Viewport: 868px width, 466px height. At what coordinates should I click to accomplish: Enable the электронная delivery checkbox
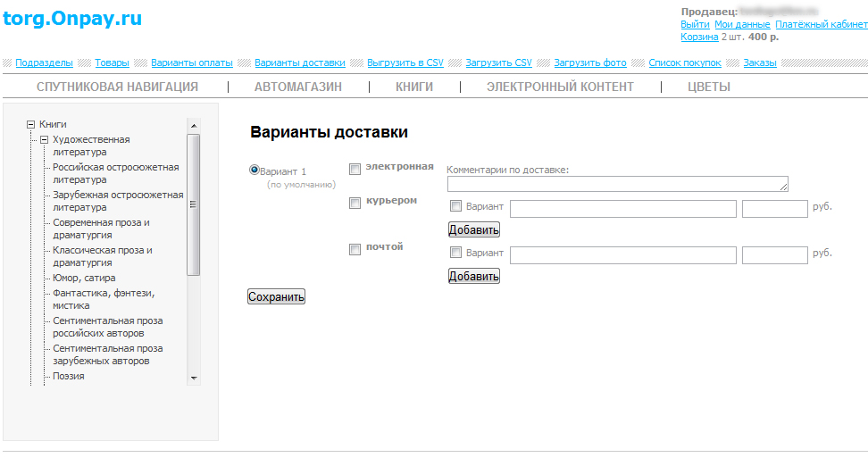[x=355, y=169]
